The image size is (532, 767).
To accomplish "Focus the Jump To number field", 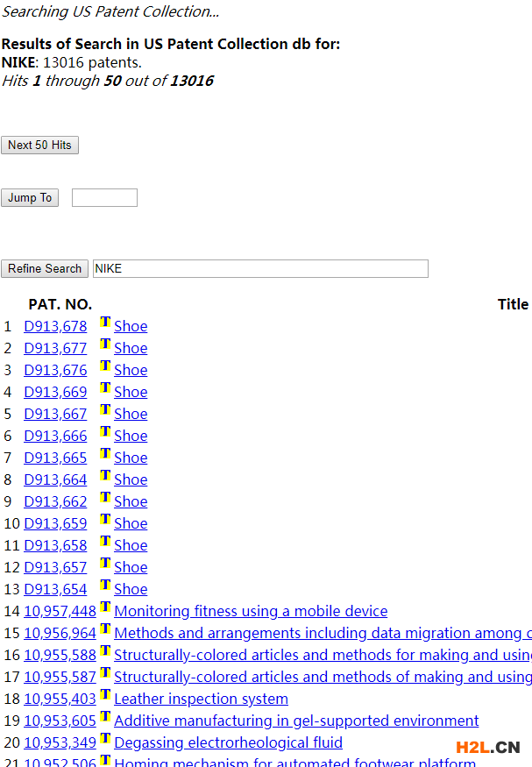I will click(x=104, y=197).
